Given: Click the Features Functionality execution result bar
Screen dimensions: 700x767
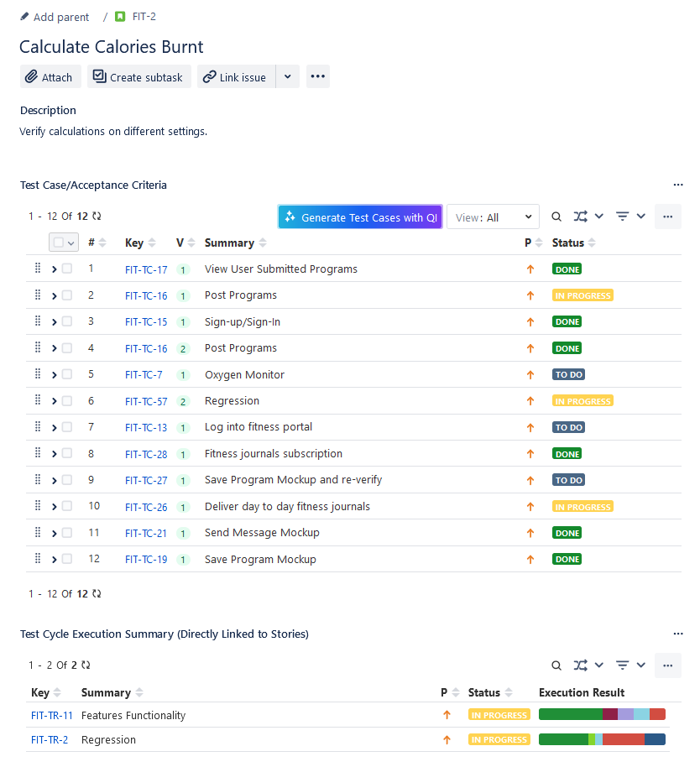Looking at the screenshot, I should [x=602, y=715].
